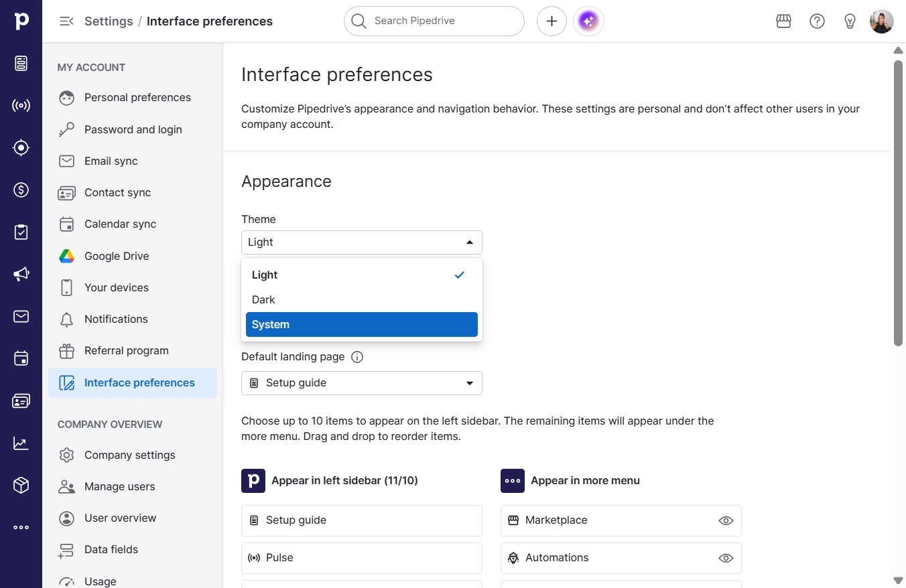Click the quick add plus button
The width and height of the screenshot is (906, 588).
(x=552, y=21)
